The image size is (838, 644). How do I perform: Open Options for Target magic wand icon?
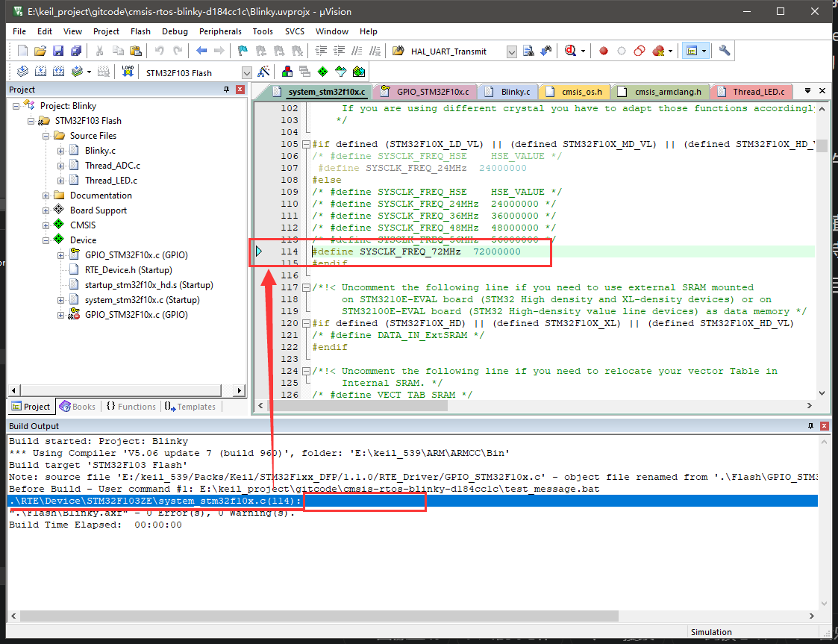point(263,72)
